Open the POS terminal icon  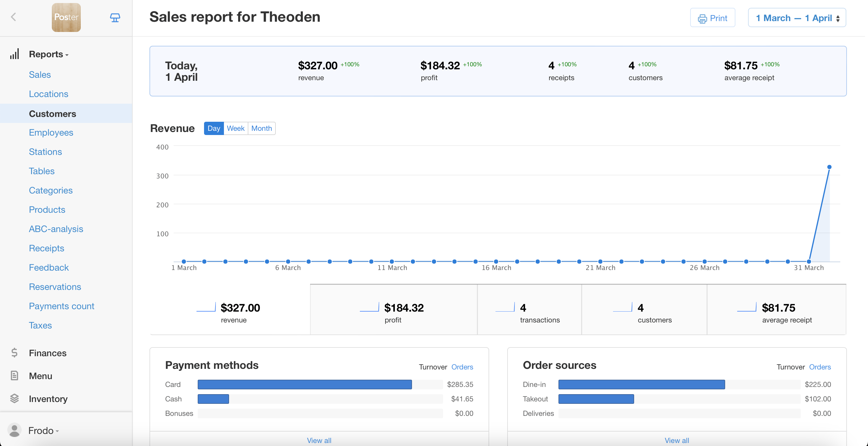[x=115, y=17]
